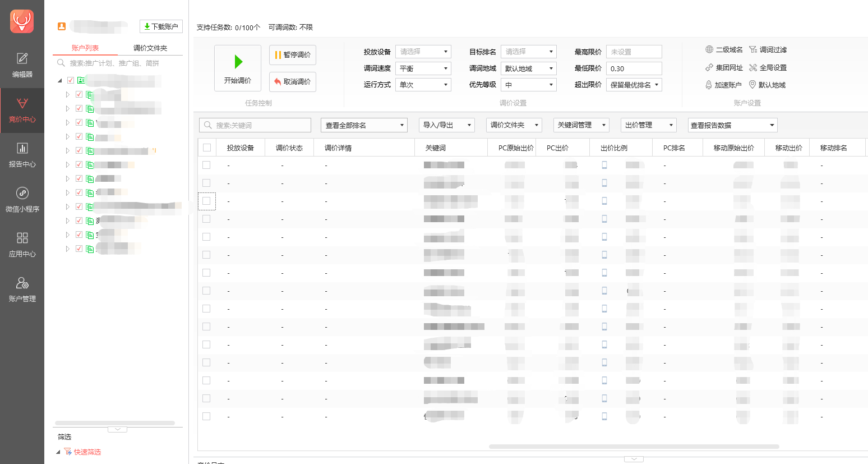Open the 调价文件夹 toolbar dropdown

514,125
